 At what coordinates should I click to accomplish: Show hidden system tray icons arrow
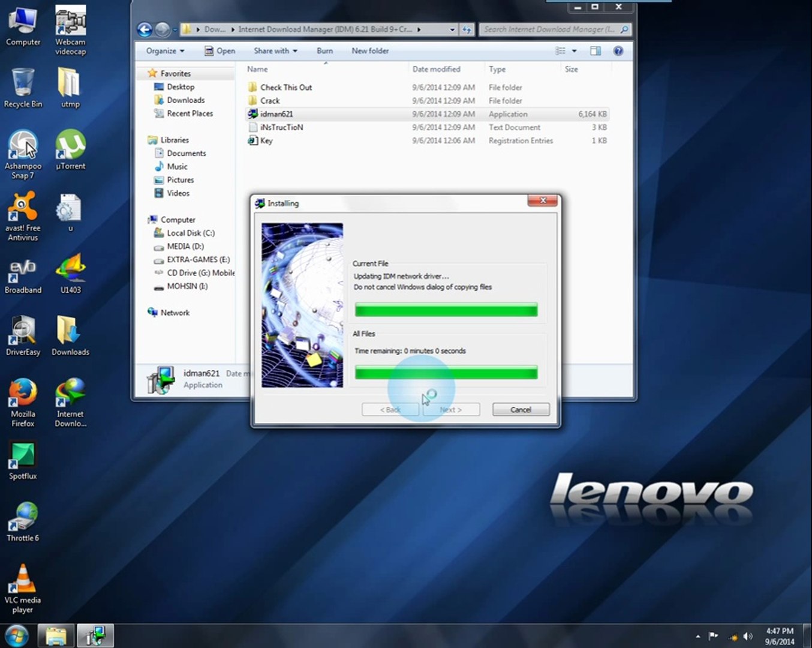tap(697, 636)
